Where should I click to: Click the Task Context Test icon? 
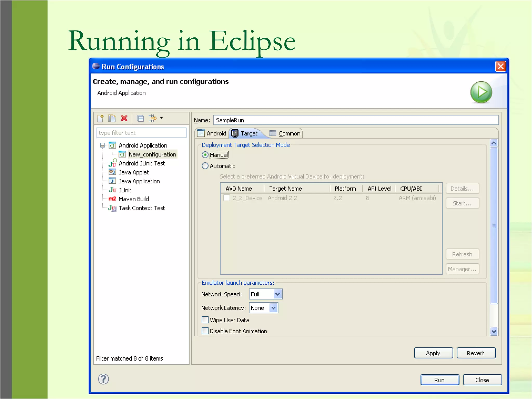click(x=112, y=208)
